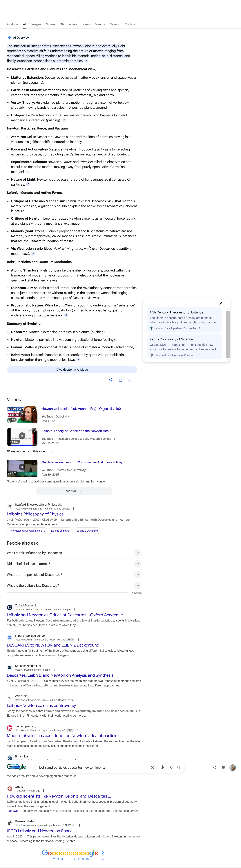Give the AI Overview a thumbs down

coord(130,380)
